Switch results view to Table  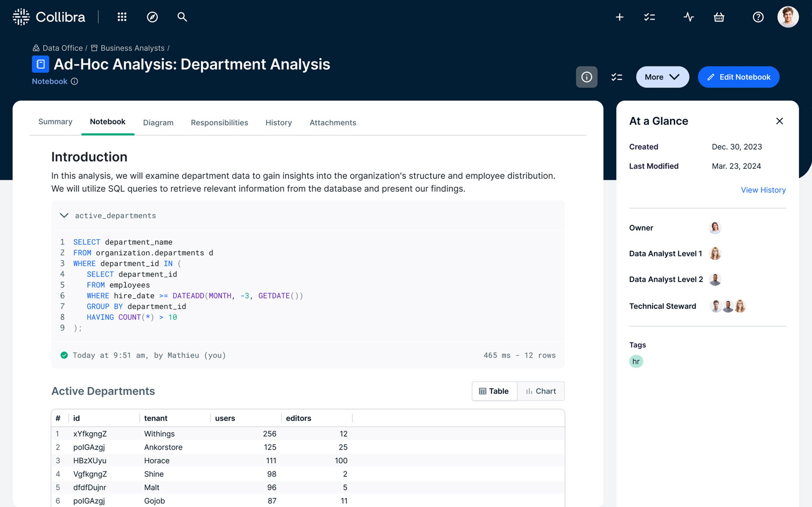494,391
